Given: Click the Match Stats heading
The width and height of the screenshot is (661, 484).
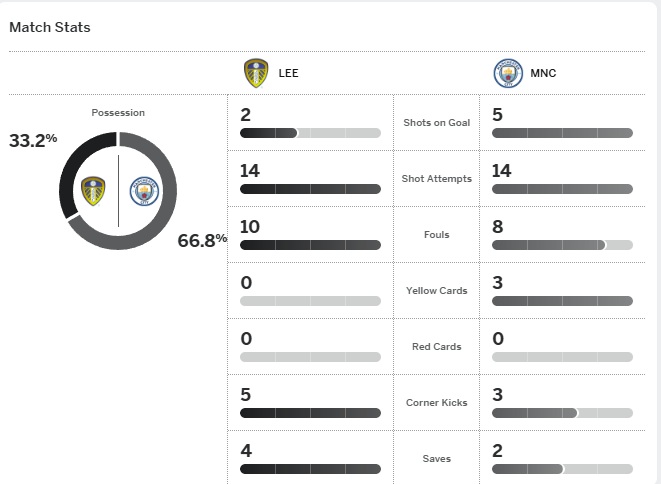Looking at the screenshot, I should (x=50, y=27).
